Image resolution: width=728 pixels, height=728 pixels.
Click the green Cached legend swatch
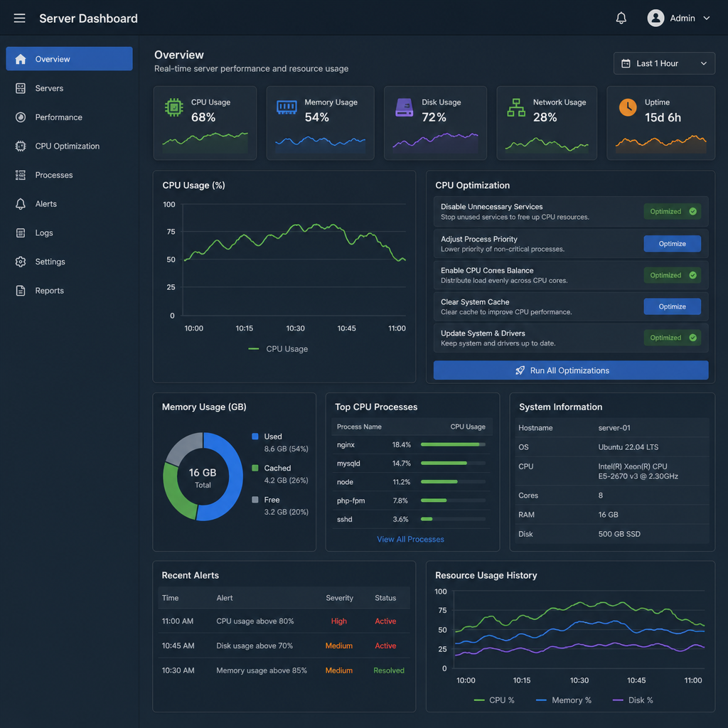(255, 468)
